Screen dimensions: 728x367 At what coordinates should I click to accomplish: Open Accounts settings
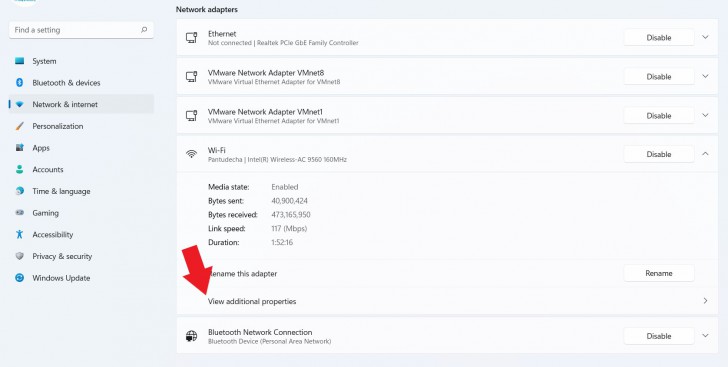(81, 170)
